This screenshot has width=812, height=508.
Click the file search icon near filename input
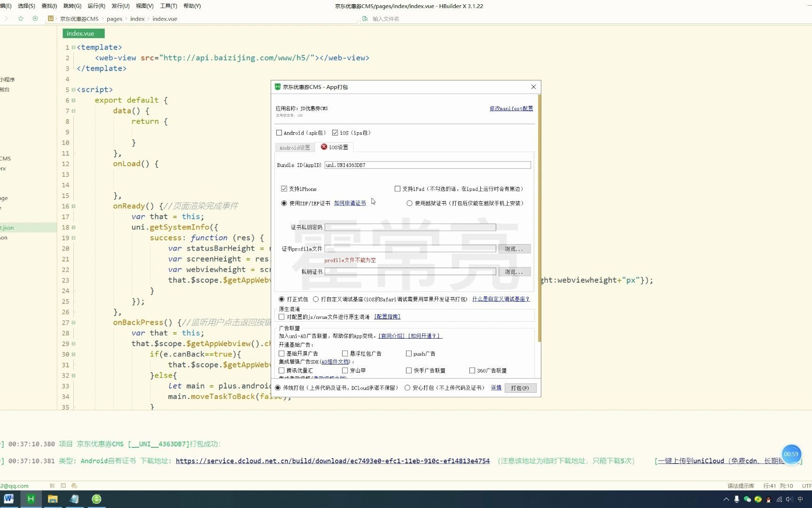(x=365, y=19)
